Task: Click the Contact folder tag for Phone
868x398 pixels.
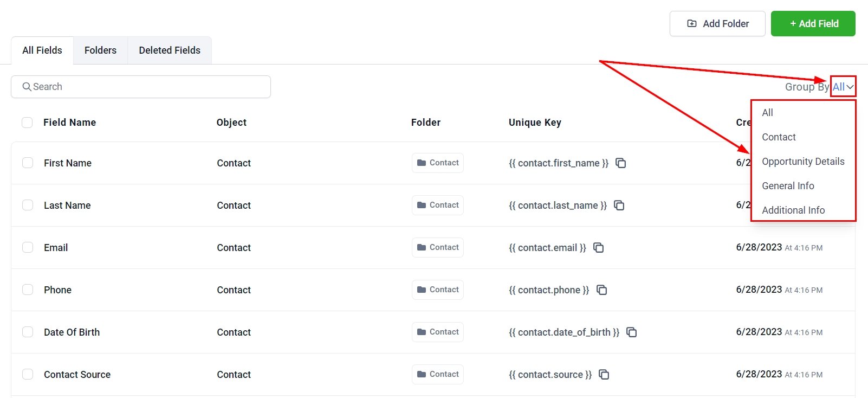Action: coord(438,290)
